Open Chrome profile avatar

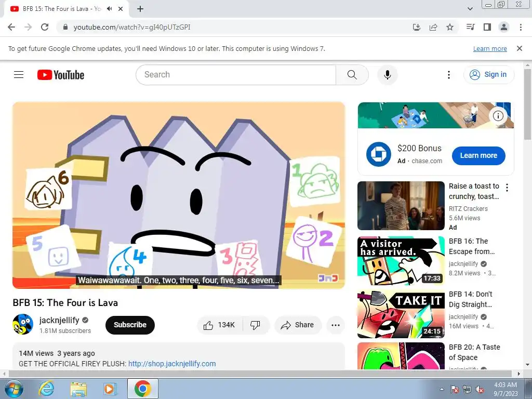pyautogui.click(x=504, y=27)
